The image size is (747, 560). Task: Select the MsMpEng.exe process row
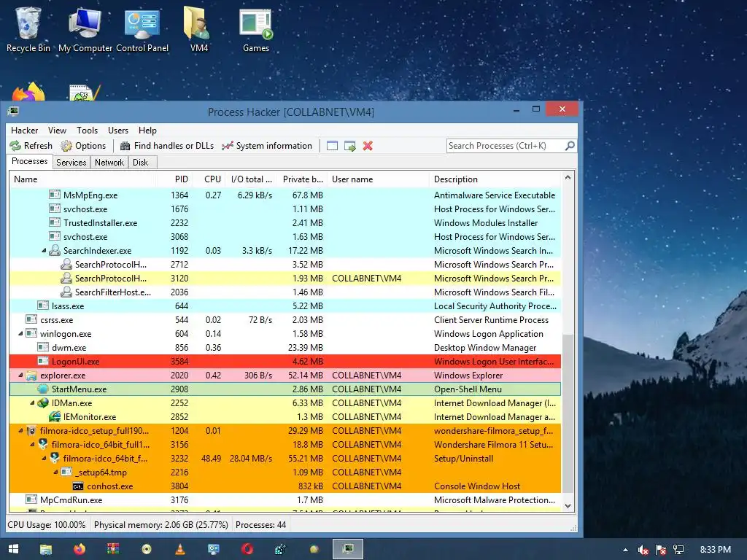pos(285,195)
